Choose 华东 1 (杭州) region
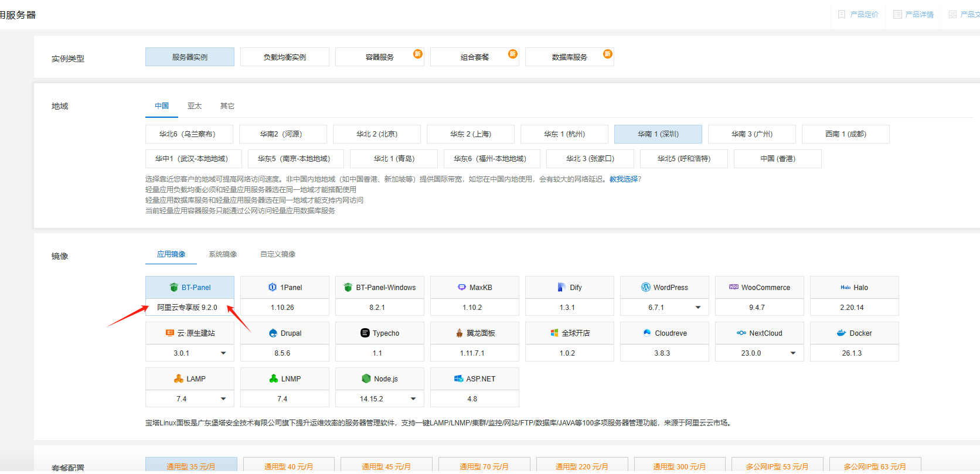 coord(564,134)
